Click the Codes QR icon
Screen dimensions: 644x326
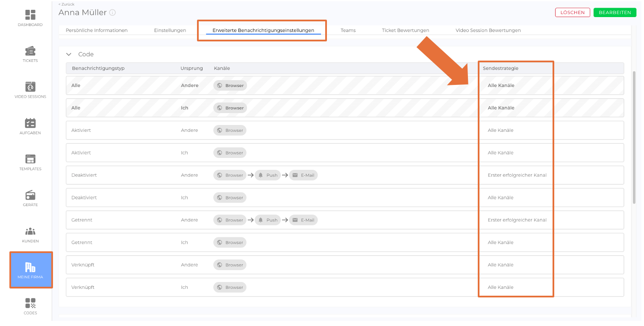pos(30,303)
